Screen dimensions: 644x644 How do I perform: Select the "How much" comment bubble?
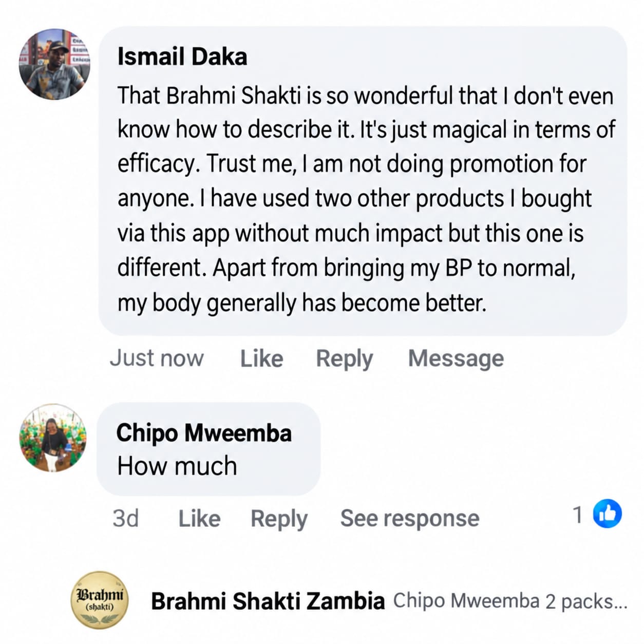point(209,449)
